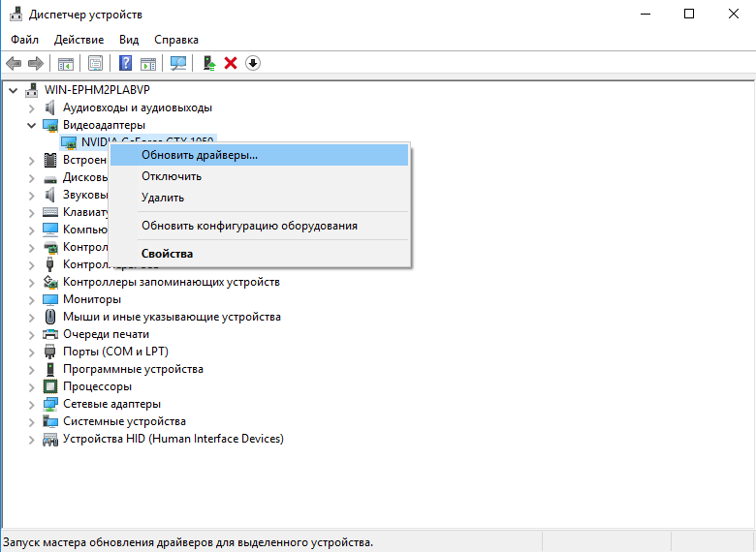Select Аудиовходы и аудиовыходы row label
Viewport: 756px width, 552px height.
tap(138, 107)
